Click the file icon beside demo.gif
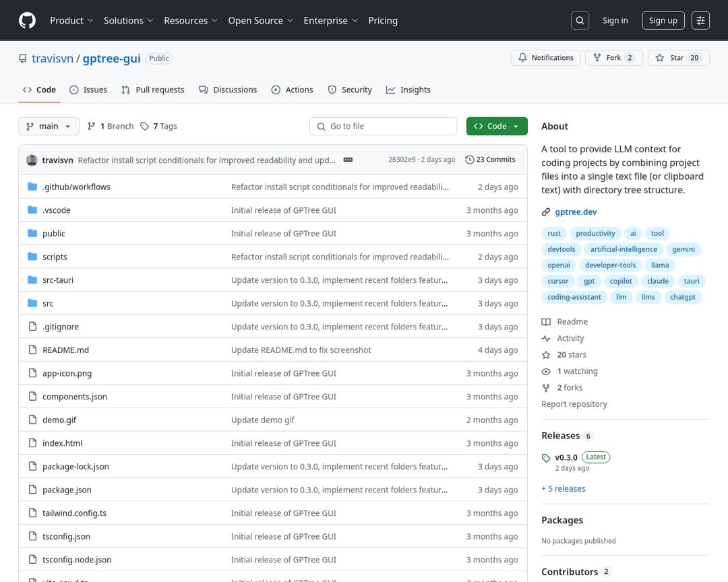Viewport: 728px width, 582px height. point(32,420)
